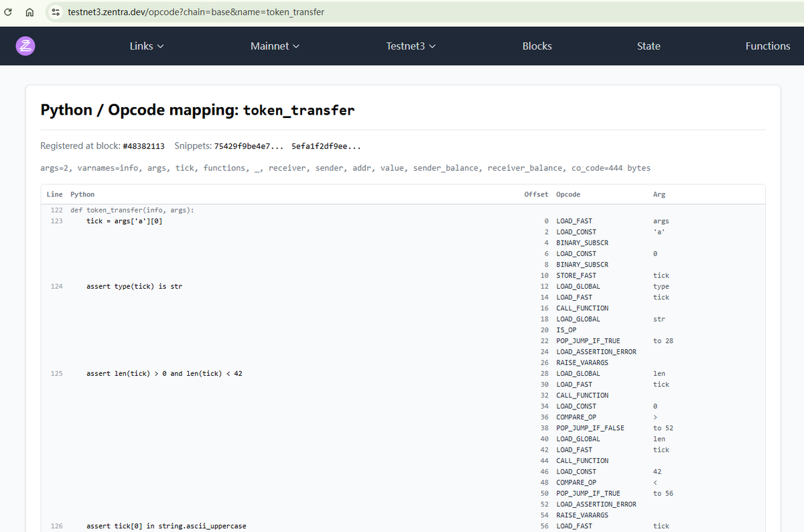Open the Mainnet dropdown
This screenshot has height=532, width=804.
(275, 46)
